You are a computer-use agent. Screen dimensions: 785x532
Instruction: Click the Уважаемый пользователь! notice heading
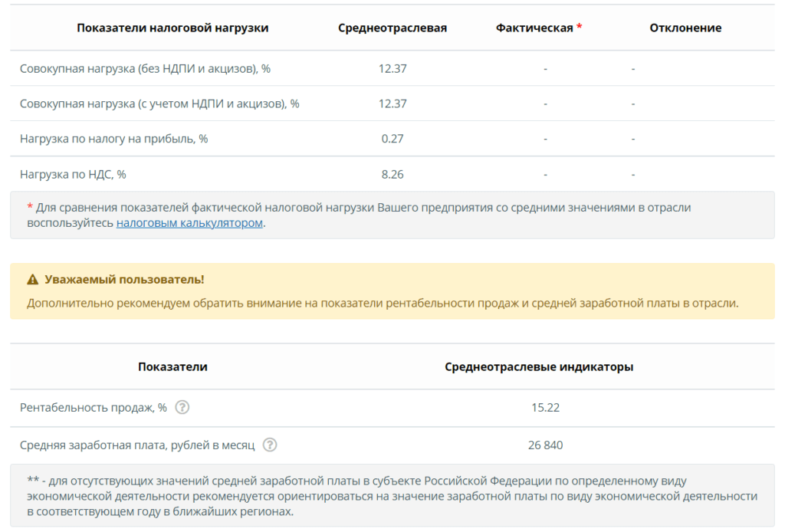pos(124,279)
